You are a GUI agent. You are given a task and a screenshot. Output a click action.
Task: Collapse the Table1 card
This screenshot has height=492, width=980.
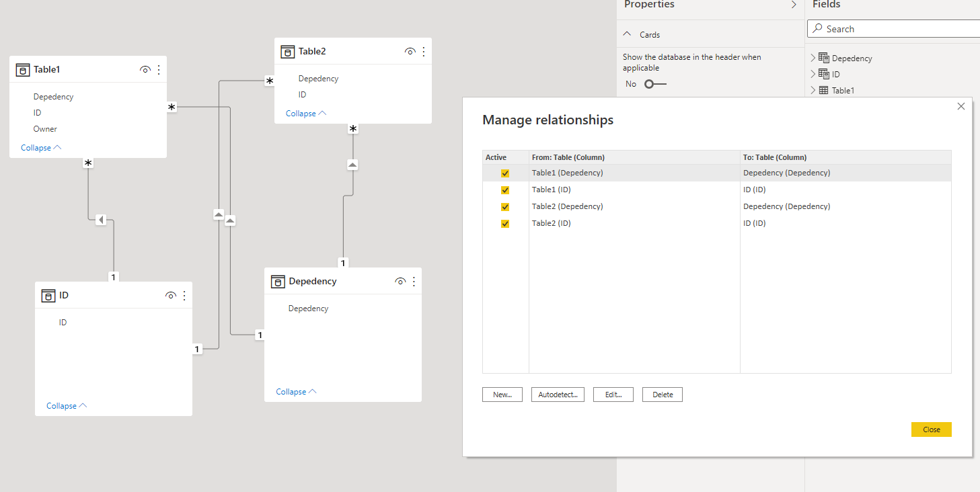(41, 148)
